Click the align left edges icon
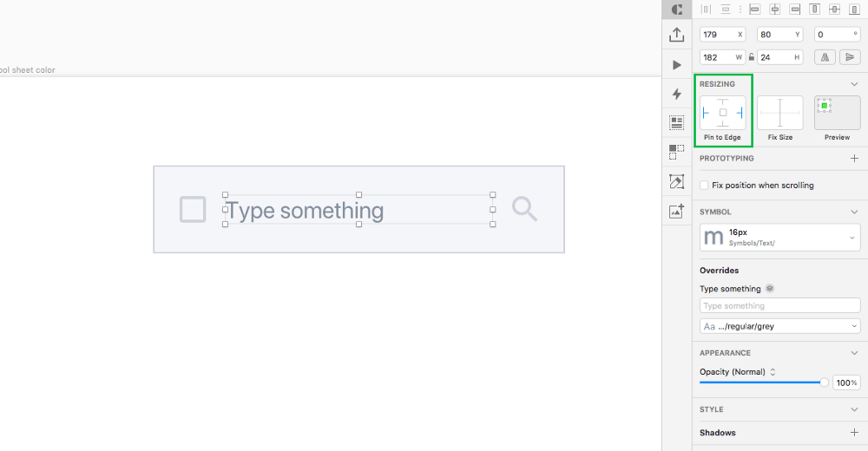 click(754, 9)
